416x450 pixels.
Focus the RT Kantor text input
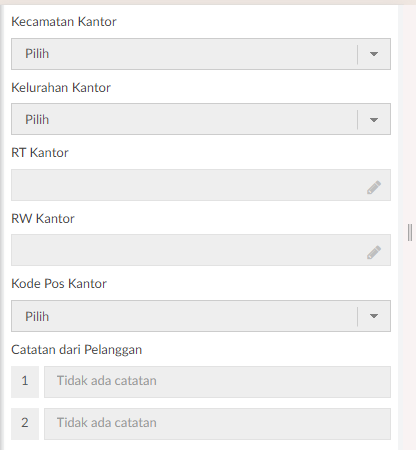pyautogui.click(x=201, y=185)
